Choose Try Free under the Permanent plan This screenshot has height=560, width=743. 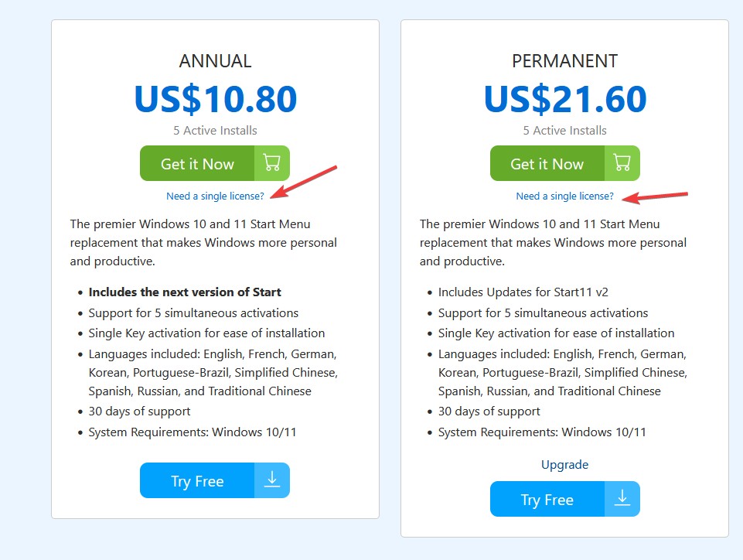tap(547, 499)
